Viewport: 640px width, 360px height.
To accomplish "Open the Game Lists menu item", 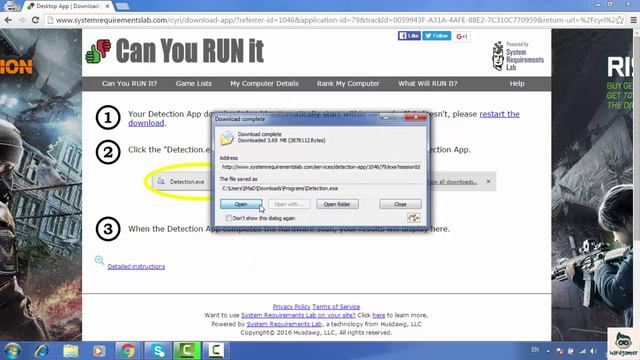I will pos(193,84).
